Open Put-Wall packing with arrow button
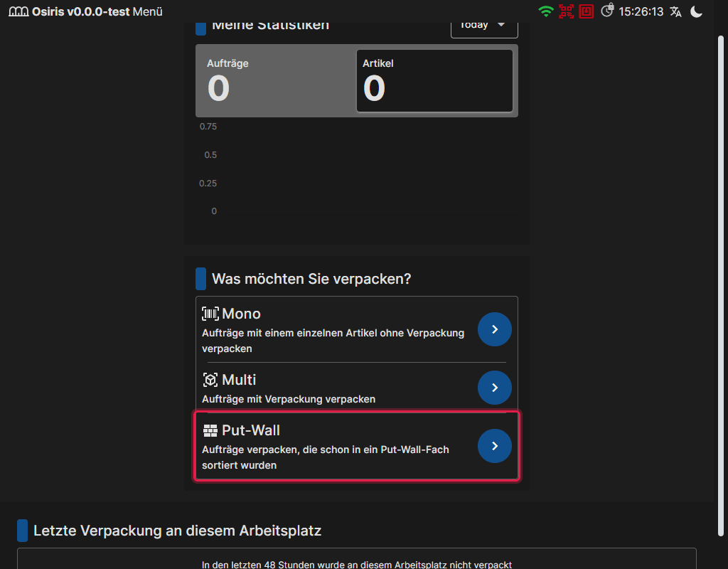This screenshot has width=728, height=569. 495,446
